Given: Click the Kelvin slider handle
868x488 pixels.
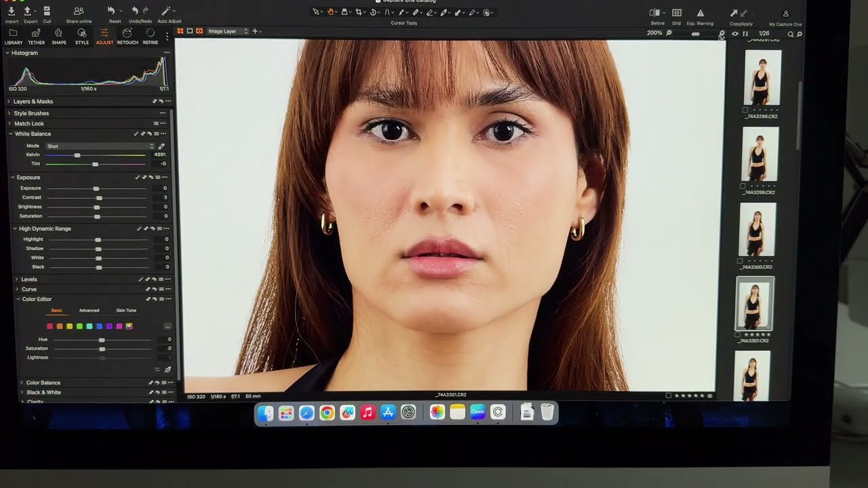Looking at the screenshot, I should tap(77, 155).
